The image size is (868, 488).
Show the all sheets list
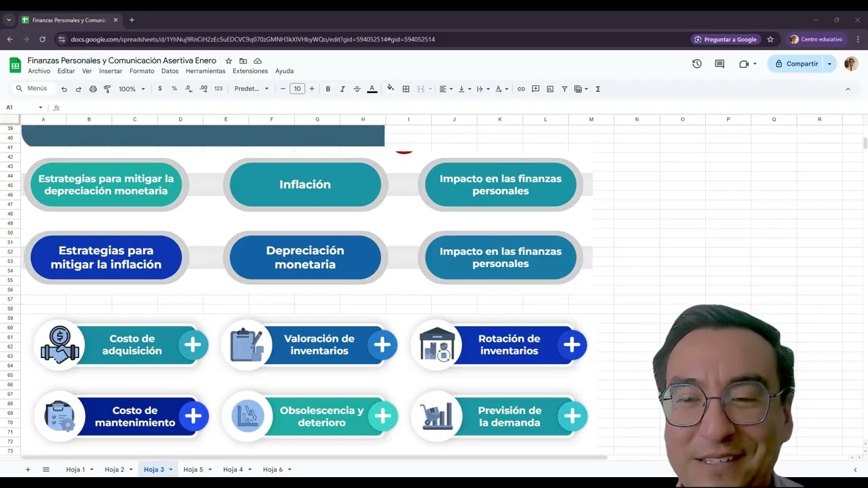[46, 469]
